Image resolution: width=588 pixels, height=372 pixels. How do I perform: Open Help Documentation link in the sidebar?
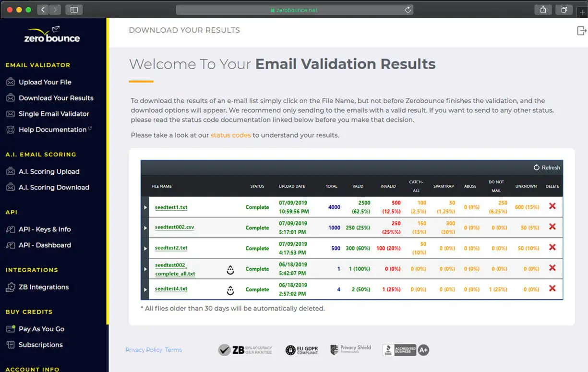pyautogui.click(x=53, y=130)
